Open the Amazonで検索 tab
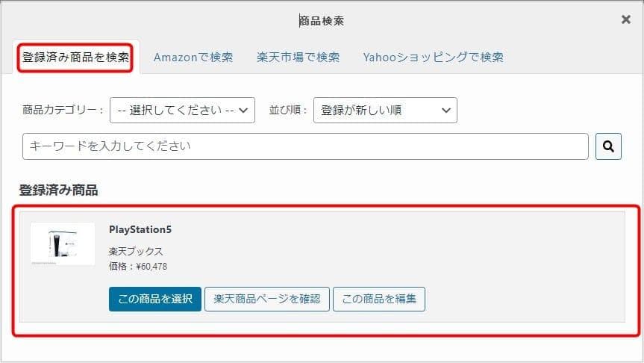The width and height of the screenshot is (644, 363). point(193,58)
